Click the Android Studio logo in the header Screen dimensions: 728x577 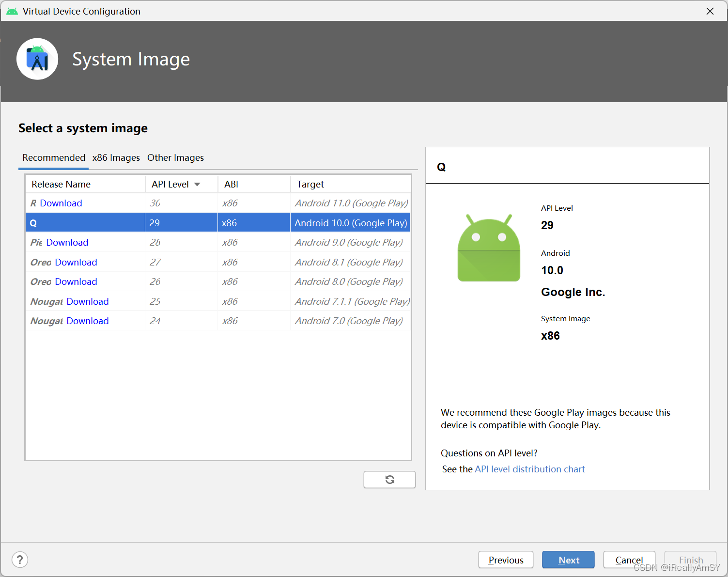click(x=37, y=59)
